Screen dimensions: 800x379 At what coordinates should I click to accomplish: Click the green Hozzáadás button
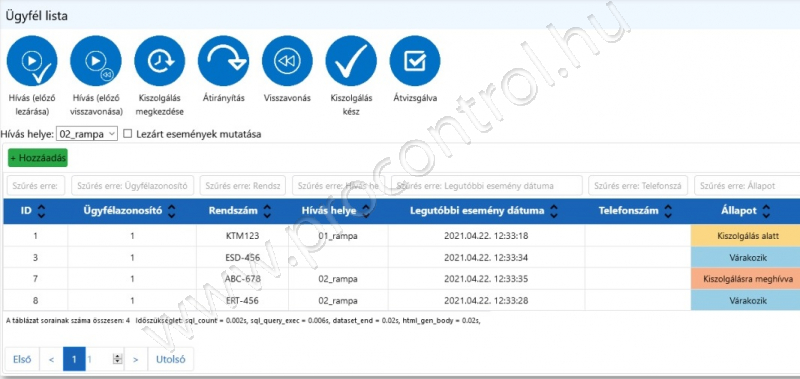point(38,158)
